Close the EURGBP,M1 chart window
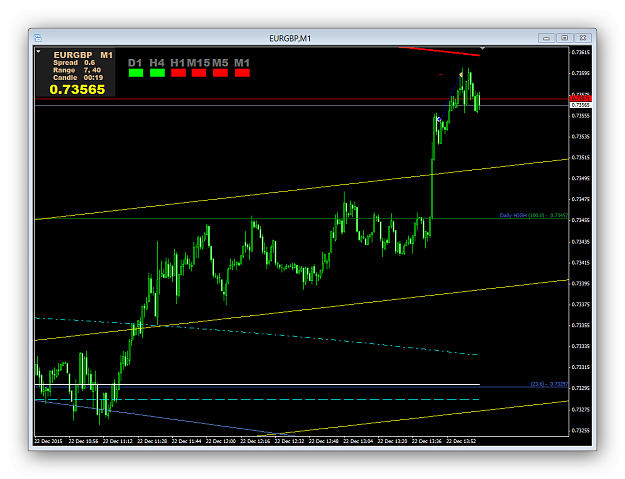This screenshot has height=479, width=625. click(x=583, y=38)
